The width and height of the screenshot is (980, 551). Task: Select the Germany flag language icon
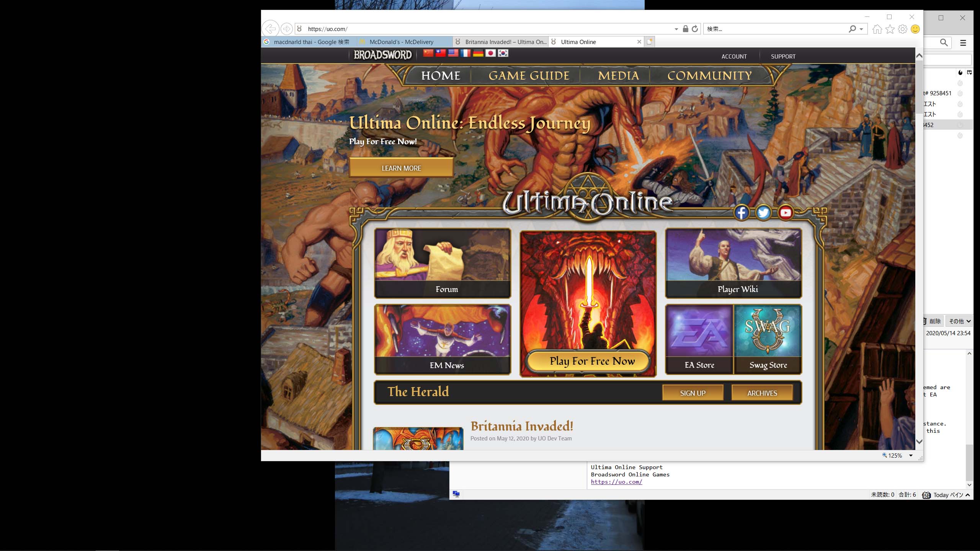478,53
